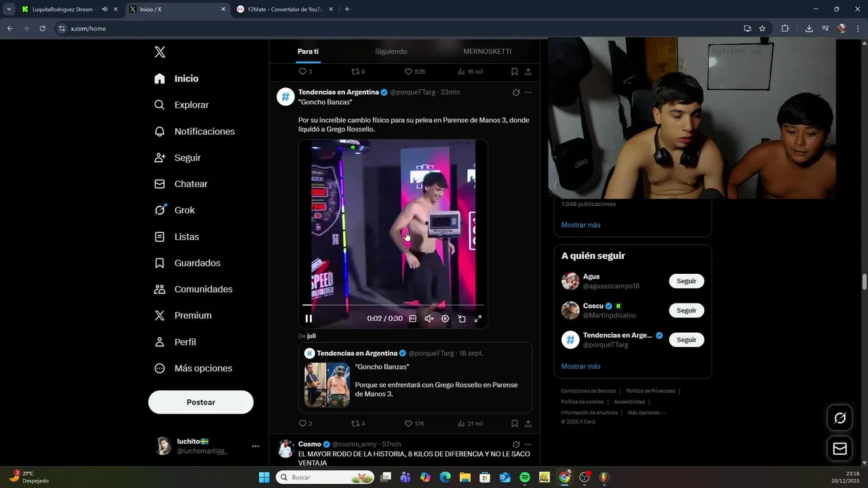Follow Agus account
The height and width of the screenshot is (488, 868).
686,281
